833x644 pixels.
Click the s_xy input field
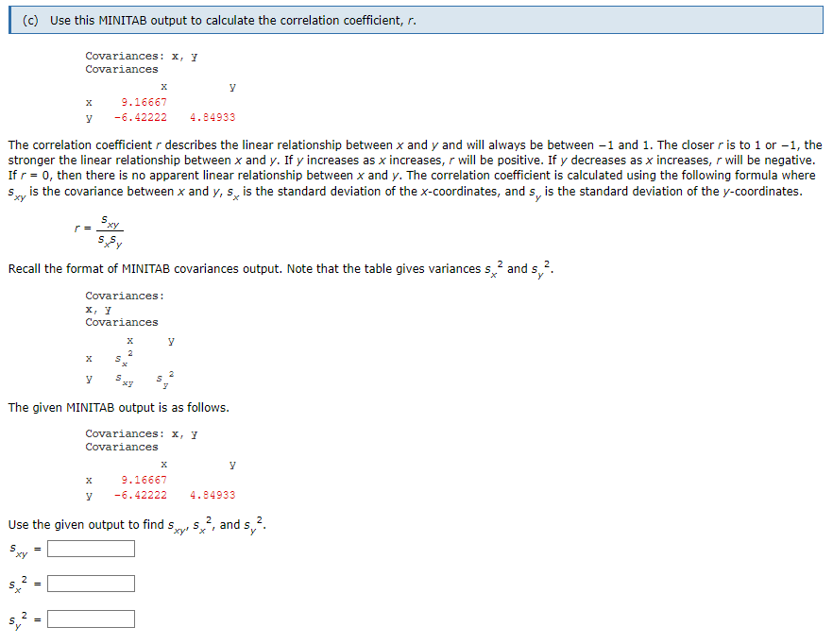(x=90, y=548)
